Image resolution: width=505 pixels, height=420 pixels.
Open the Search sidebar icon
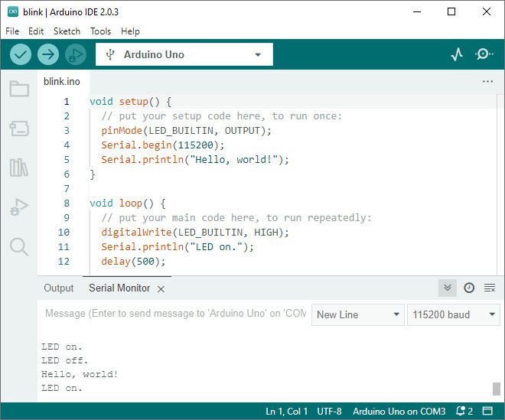coord(19,246)
